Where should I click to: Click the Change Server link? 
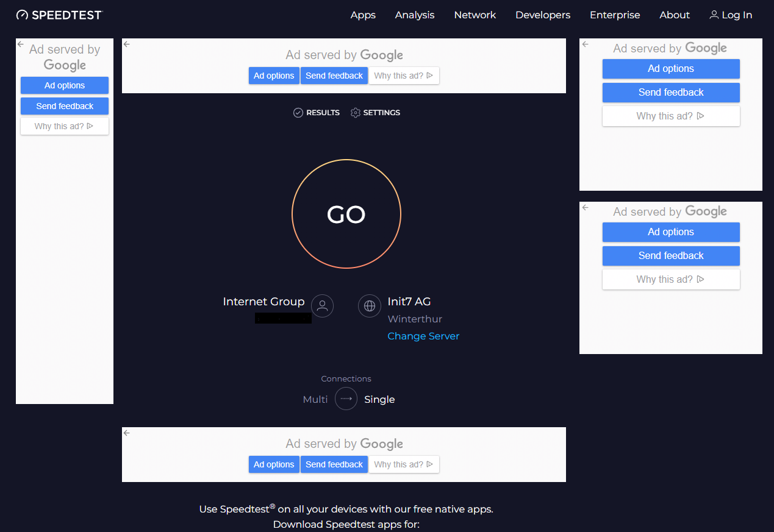tap(423, 336)
